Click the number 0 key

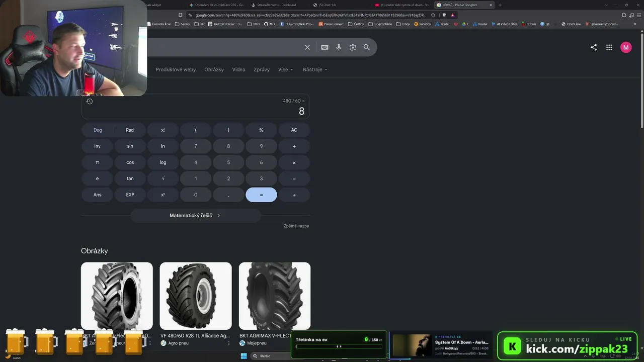196,195
